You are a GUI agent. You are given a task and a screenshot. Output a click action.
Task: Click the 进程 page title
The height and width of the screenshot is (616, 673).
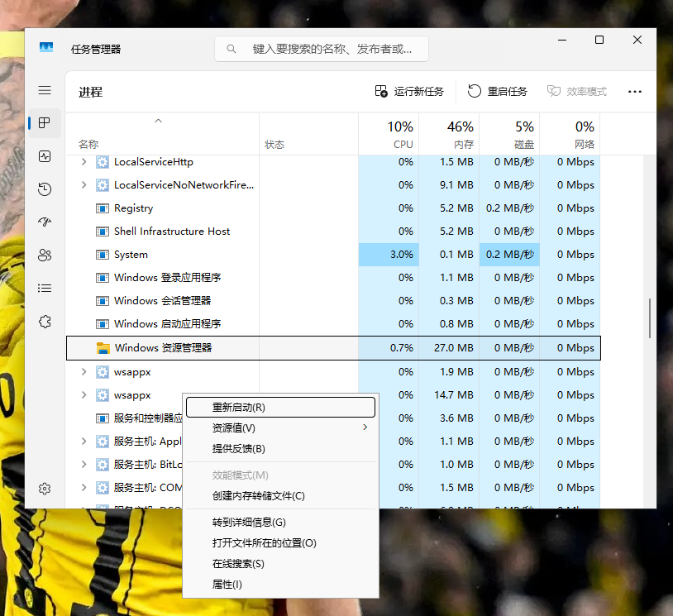pyautogui.click(x=91, y=92)
